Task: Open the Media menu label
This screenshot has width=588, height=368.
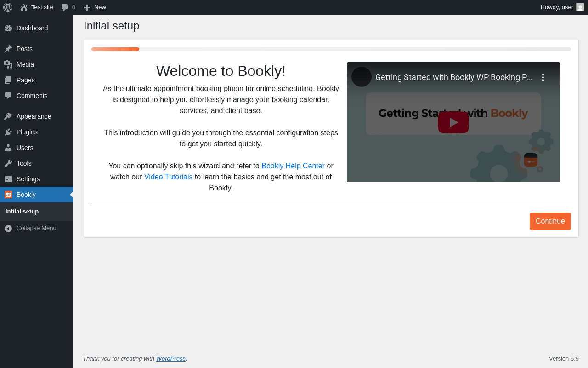Action: click(x=25, y=64)
